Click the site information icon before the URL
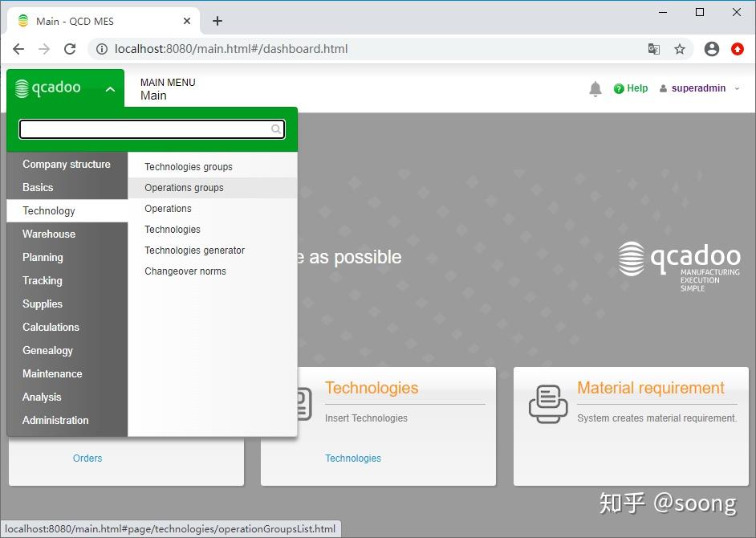The width and height of the screenshot is (756, 538). point(101,49)
